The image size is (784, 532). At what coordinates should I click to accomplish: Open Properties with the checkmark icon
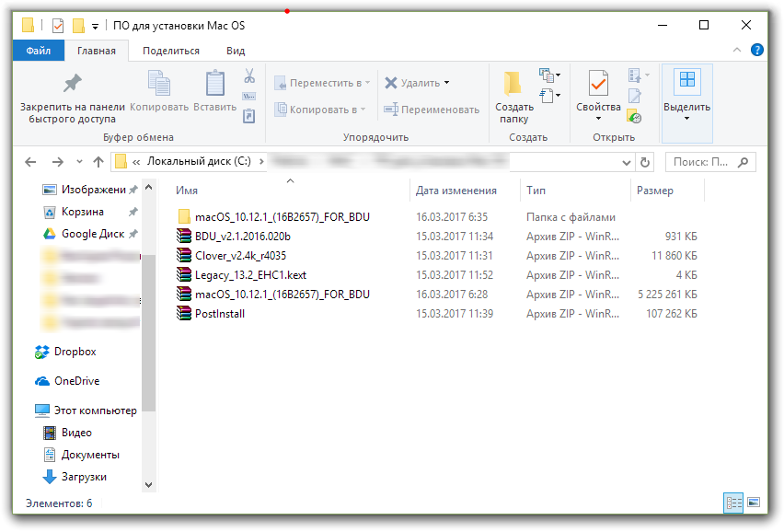(598, 85)
